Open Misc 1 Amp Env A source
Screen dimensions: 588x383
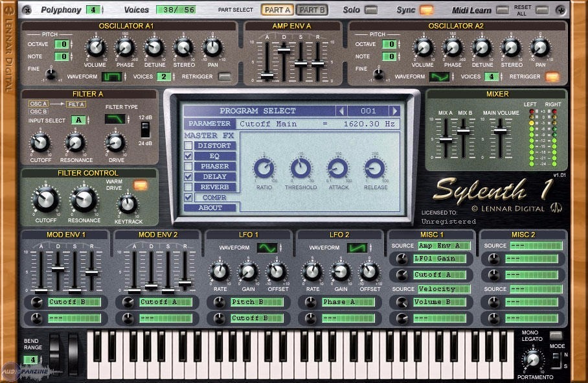[x=444, y=246]
